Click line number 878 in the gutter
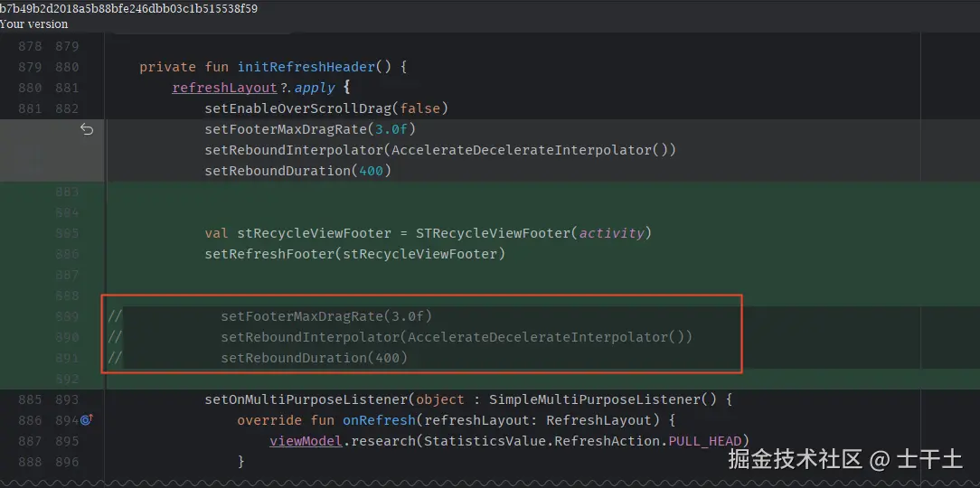The width and height of the screenshot is (980, 488). (30, 46)
